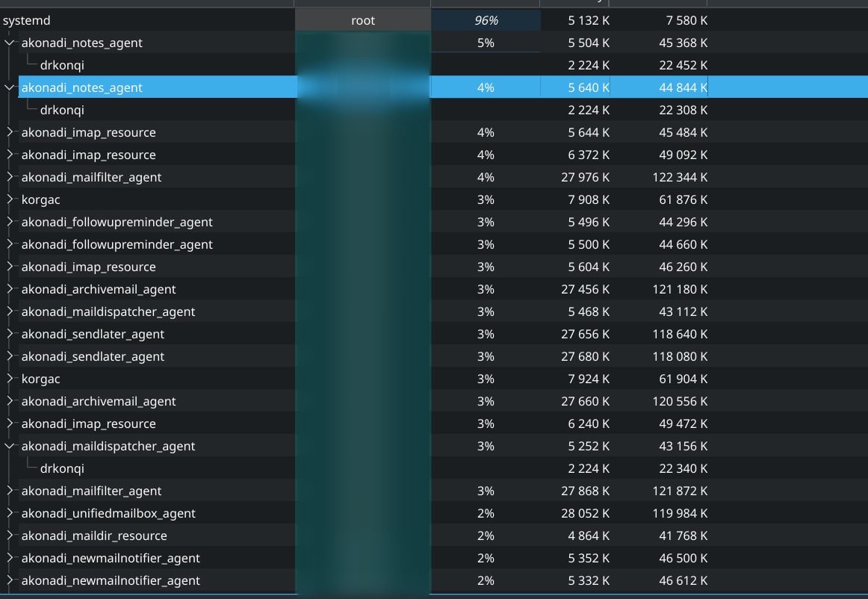Click the 121 180 K shared memory value
Image resolution: width=868 pixels, height=599 pixels.
pos(680,289)
